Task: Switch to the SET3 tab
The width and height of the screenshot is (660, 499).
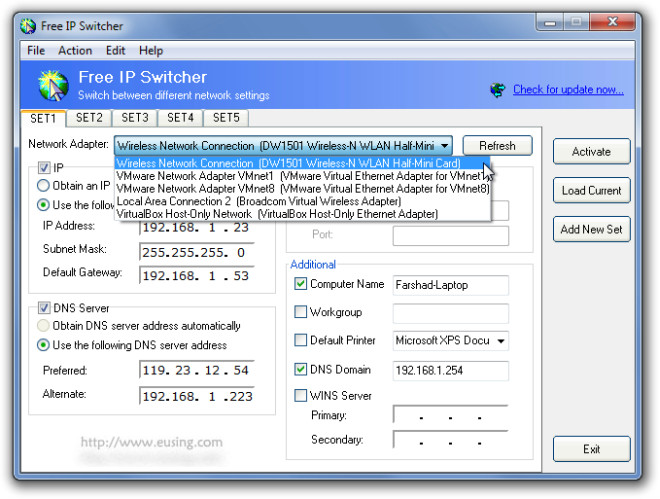Action: click(135, 118)
